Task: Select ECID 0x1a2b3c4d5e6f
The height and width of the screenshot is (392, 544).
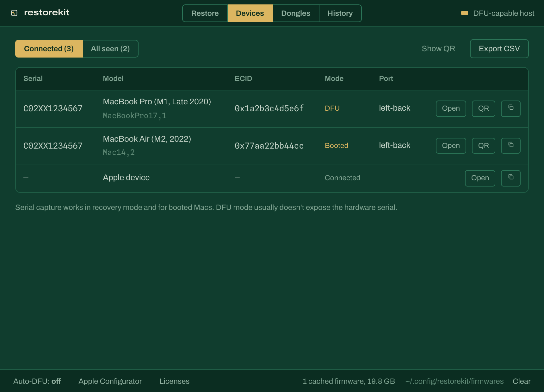Action: pos(269,108)
